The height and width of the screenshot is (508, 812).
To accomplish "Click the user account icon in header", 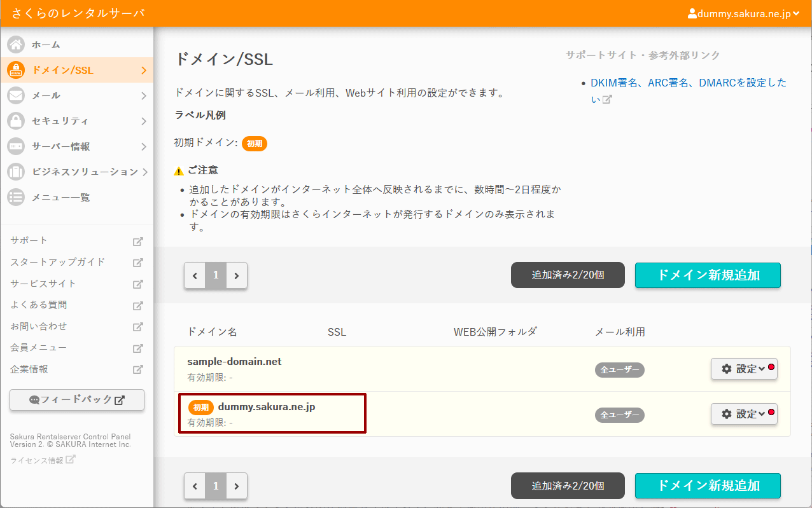I will click(x=692, y=13).
